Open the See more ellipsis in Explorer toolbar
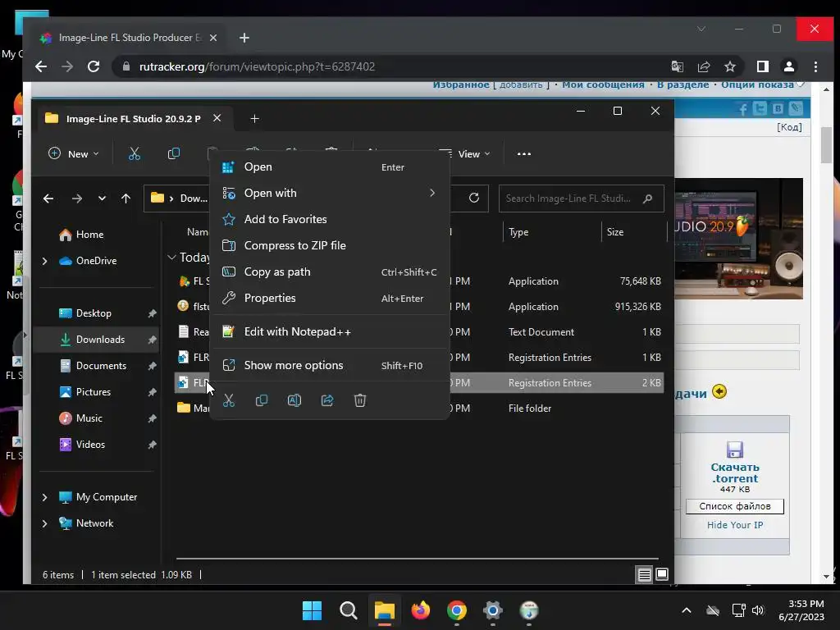840x630 pixels. click(x=524, y=153)
